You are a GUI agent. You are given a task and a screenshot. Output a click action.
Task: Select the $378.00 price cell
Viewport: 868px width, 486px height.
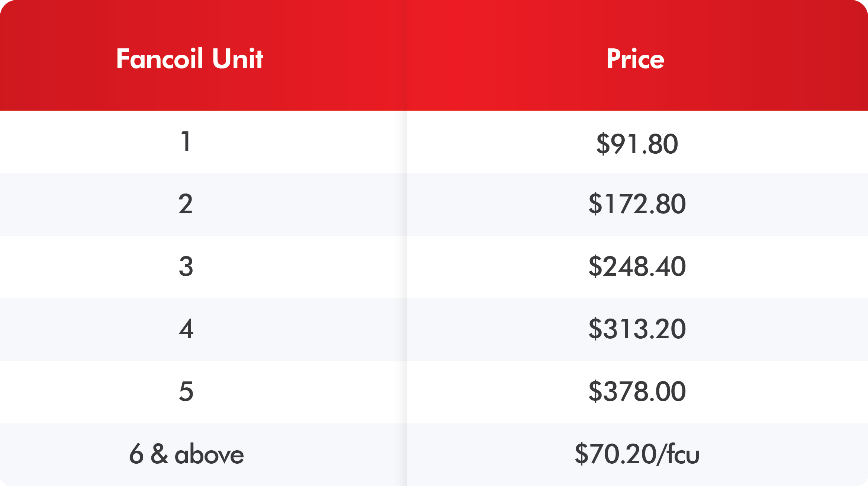pyautogui.click(x=637, y=392)
